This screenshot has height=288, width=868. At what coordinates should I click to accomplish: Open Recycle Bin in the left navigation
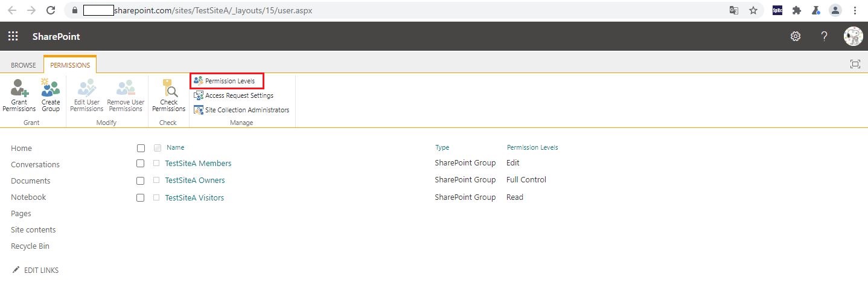(x=30, y=246)
